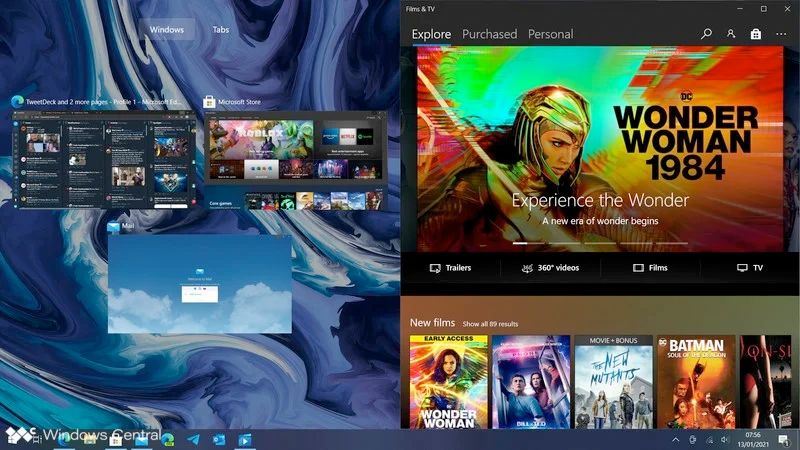800x450 pixels.
Task: Select the TweetDeck Edge window thumbnail
Action: click(x=104, y=160)
